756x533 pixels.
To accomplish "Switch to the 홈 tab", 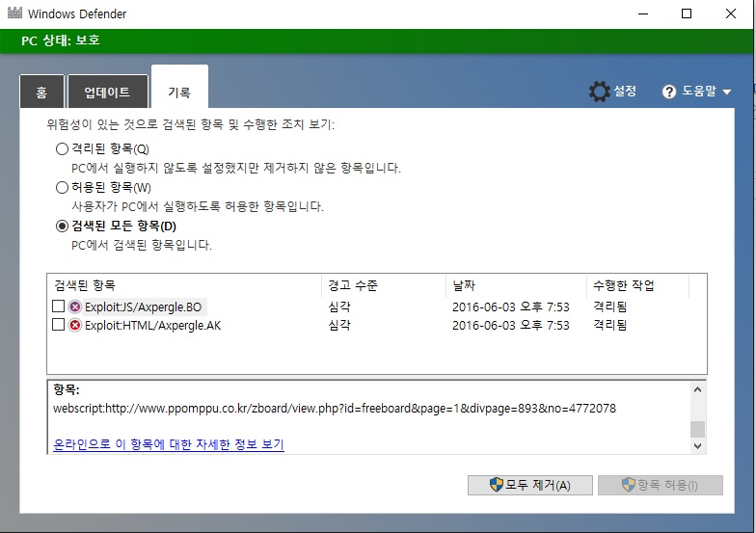I will pyautogui.click(x=41, y=93).
